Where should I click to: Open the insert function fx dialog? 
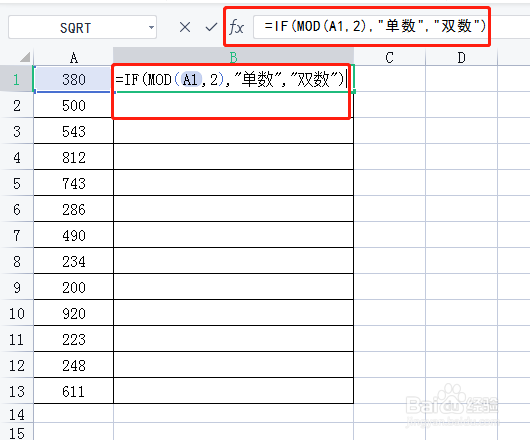(x=236, y=27)
